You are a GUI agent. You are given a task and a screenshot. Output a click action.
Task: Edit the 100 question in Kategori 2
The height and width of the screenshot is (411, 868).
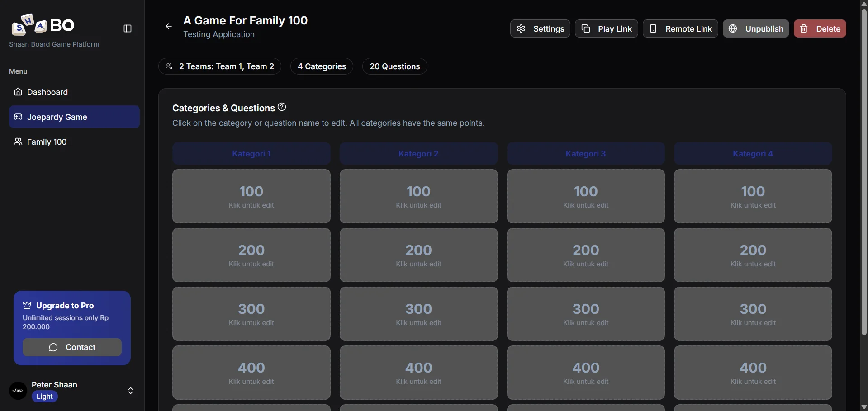pyautogui.click(x=418, y=196)
